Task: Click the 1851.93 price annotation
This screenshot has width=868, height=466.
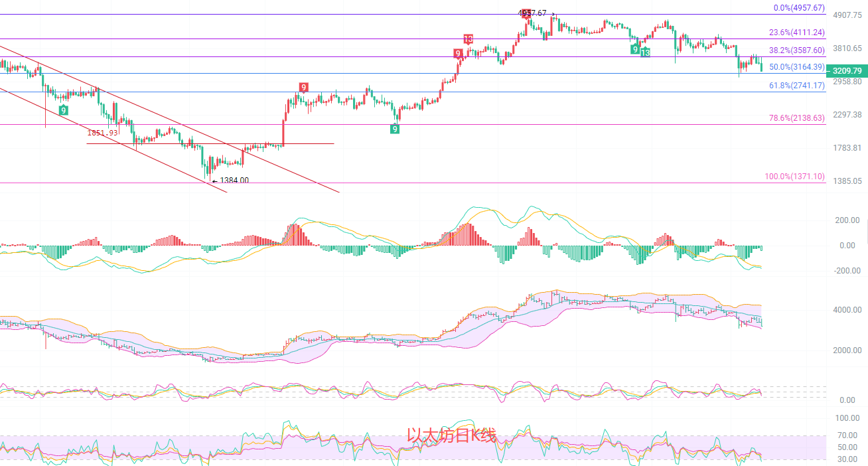Action: coord(102,133)
